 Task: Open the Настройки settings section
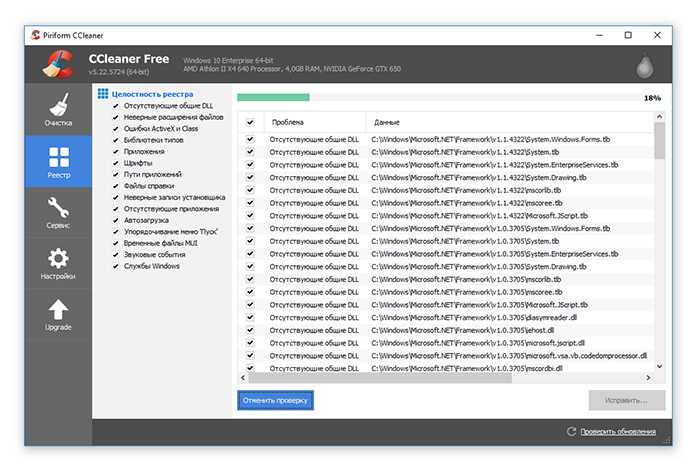coord(58,264)
